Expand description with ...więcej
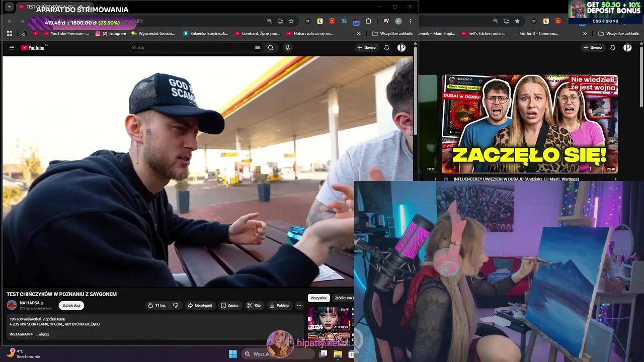 pos(42,334)
